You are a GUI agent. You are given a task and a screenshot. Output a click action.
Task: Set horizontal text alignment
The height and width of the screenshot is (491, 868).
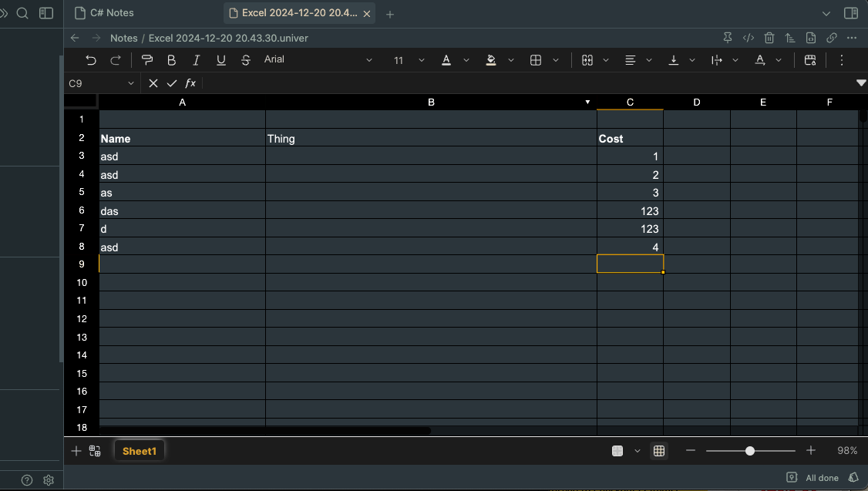point(630,60)
